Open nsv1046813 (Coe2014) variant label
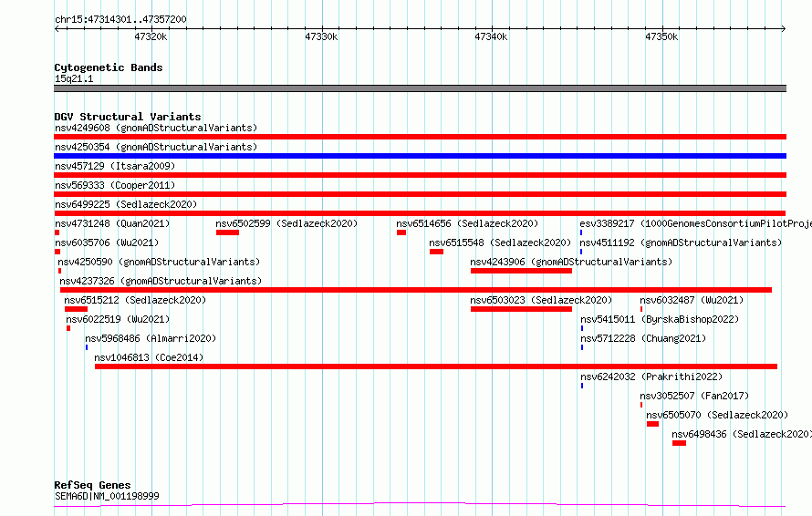The height and width of the screenshot is (516, 812). (149, 357)
